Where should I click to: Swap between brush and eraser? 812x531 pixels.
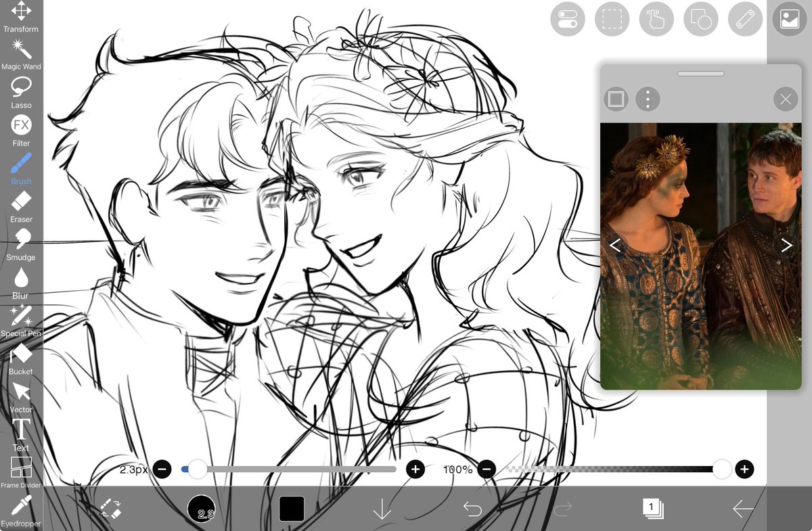pyautogui.click(x=111, y=509)
